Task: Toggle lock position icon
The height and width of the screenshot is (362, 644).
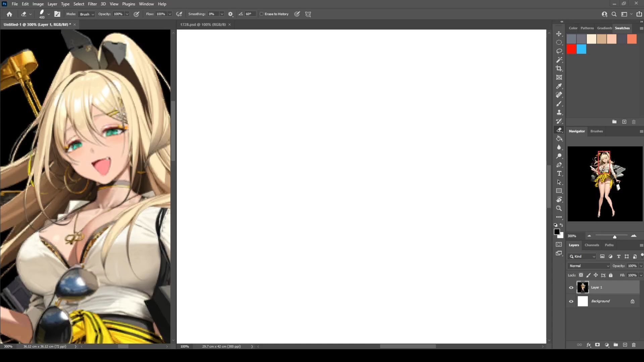Action: pos(596,275)
